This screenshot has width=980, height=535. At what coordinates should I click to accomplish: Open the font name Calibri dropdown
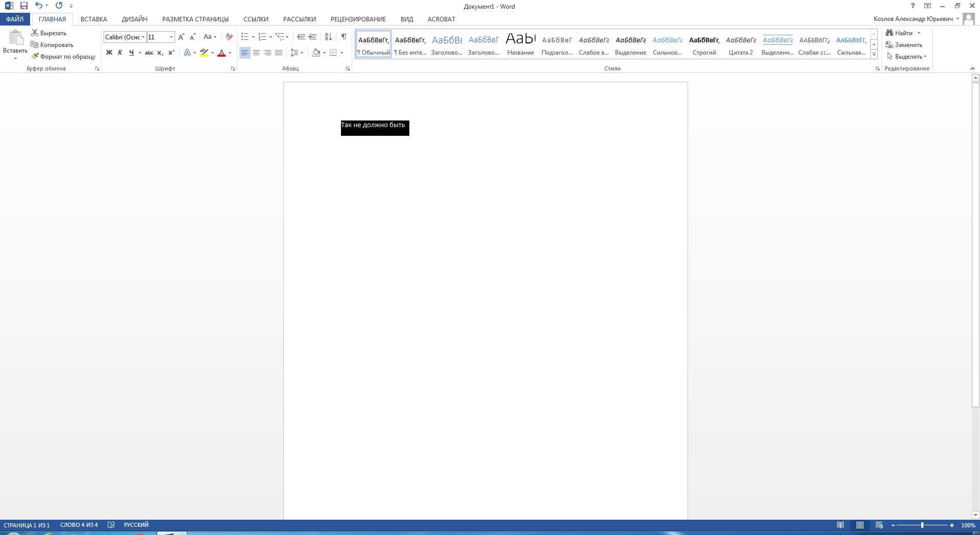click(x=143, y=37)
